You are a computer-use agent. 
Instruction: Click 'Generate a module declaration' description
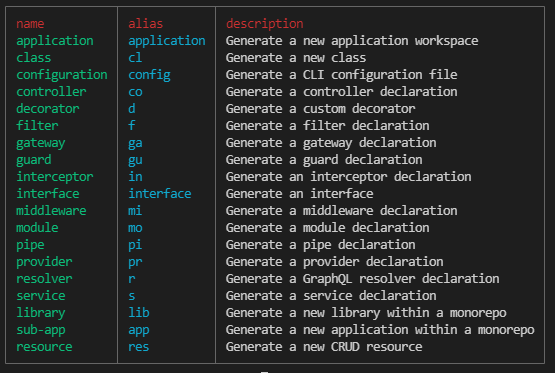tap(327, 228)
